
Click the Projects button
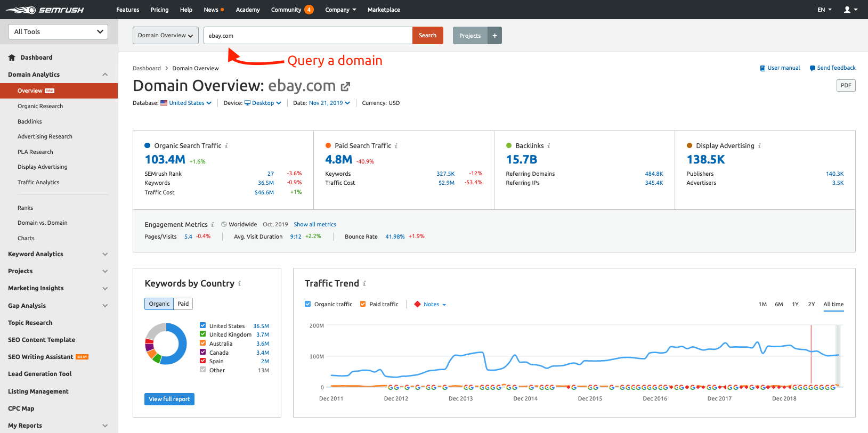pos(470,36)
